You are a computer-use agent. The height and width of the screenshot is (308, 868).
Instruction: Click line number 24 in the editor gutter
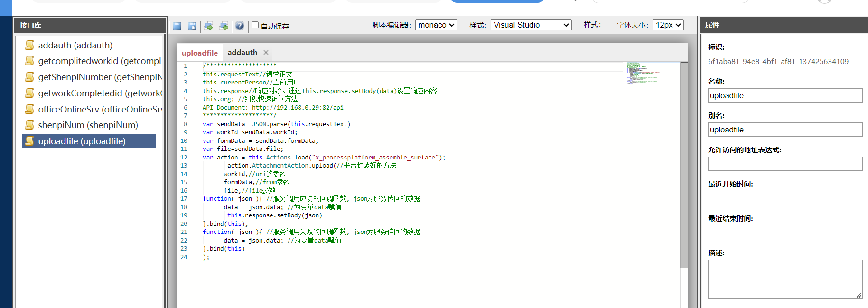184,257
